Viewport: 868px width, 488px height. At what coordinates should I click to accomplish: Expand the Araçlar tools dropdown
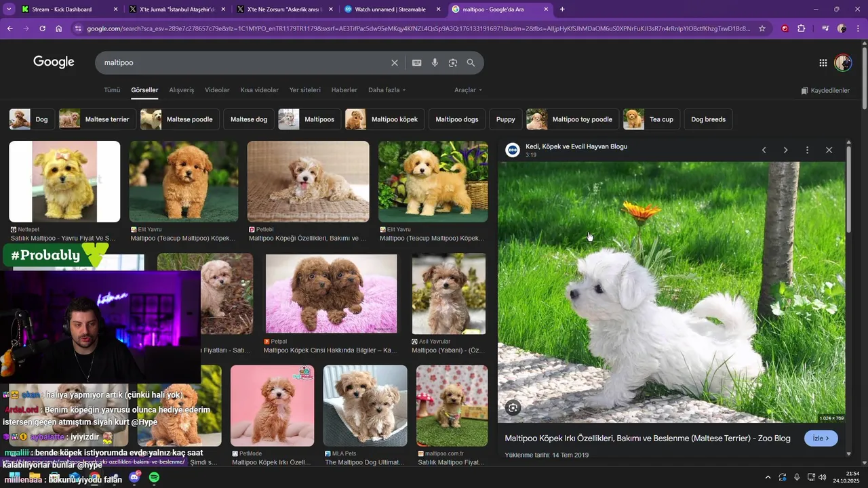tap(468, 90)
